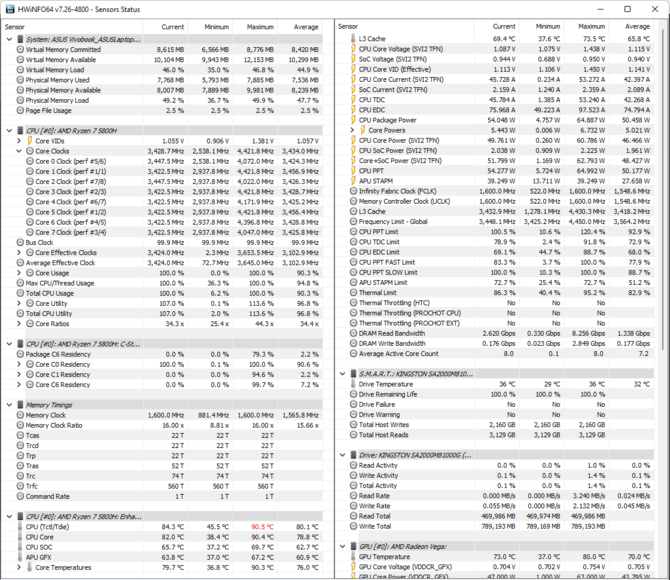Expand the Core Usage row

19,273
